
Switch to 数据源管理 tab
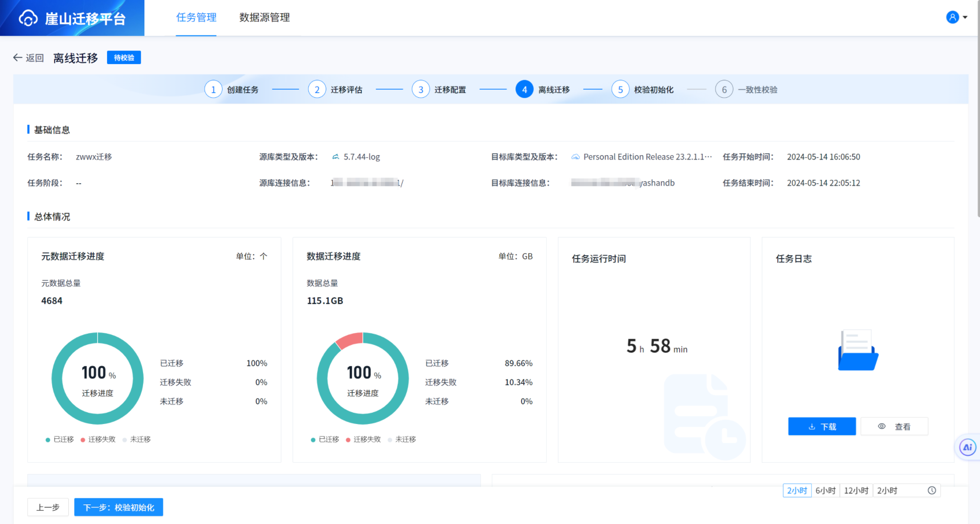point(265,17)
